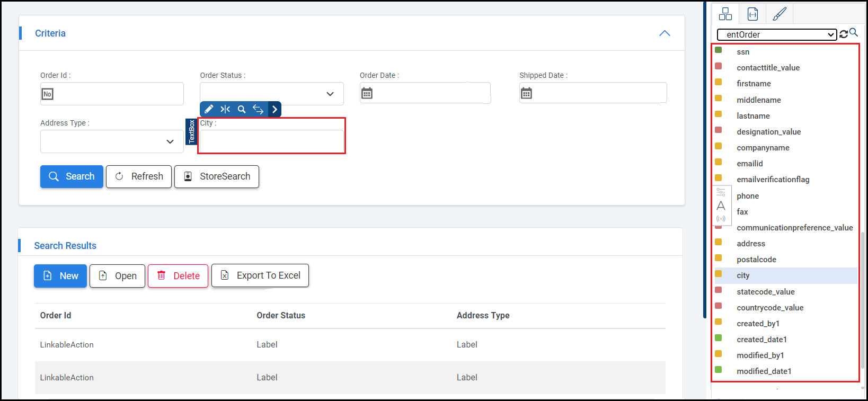Click the merge icon in City toolbar

click(225, 109)
